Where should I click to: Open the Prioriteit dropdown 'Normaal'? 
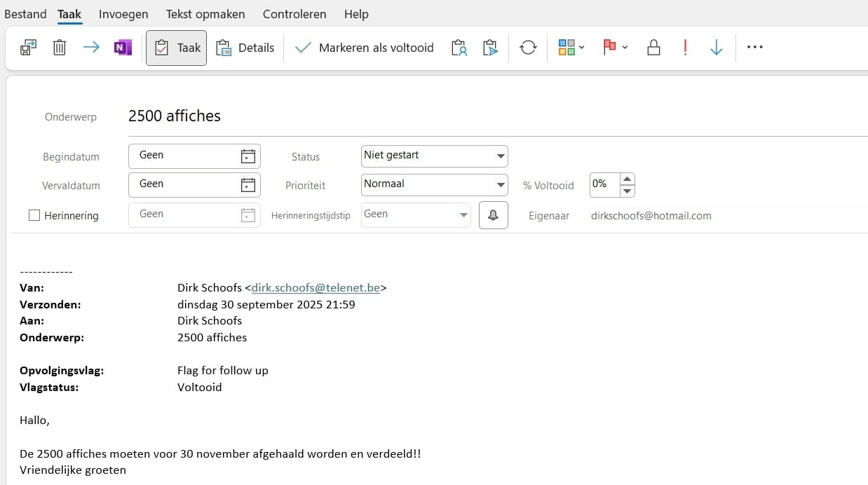point(434,184)
